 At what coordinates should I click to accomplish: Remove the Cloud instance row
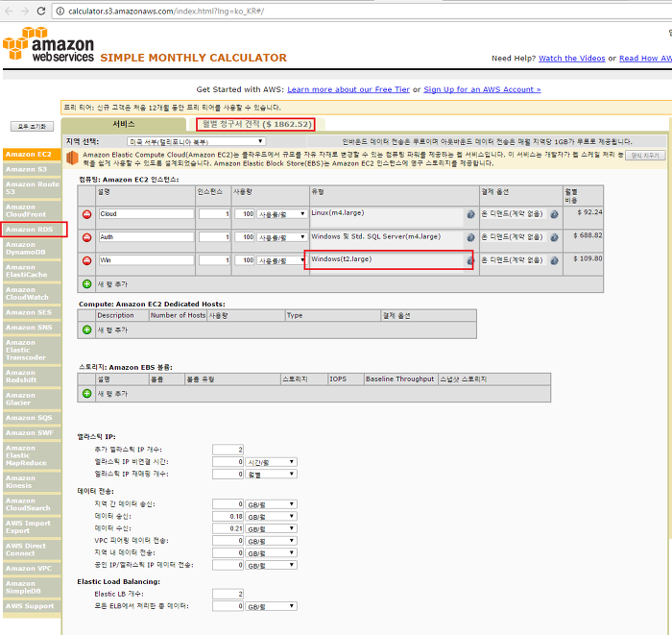[87, 214]
